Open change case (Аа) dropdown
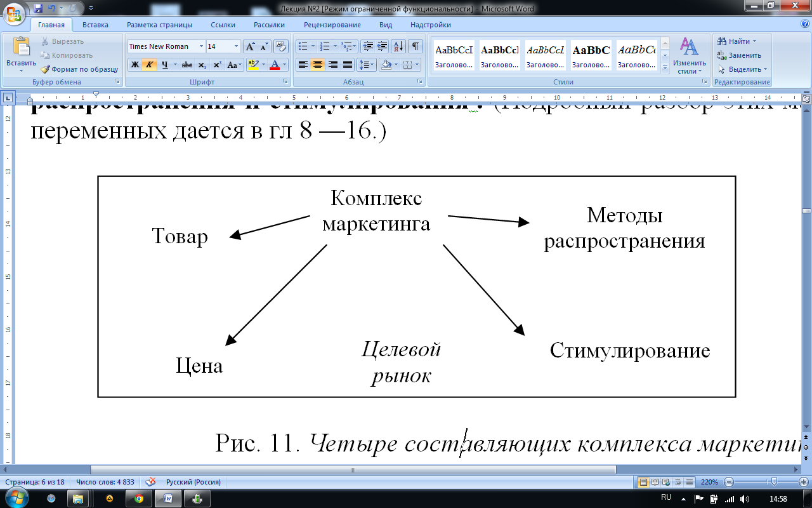Viewport: 812px width, 508px height. pos(235,65)
